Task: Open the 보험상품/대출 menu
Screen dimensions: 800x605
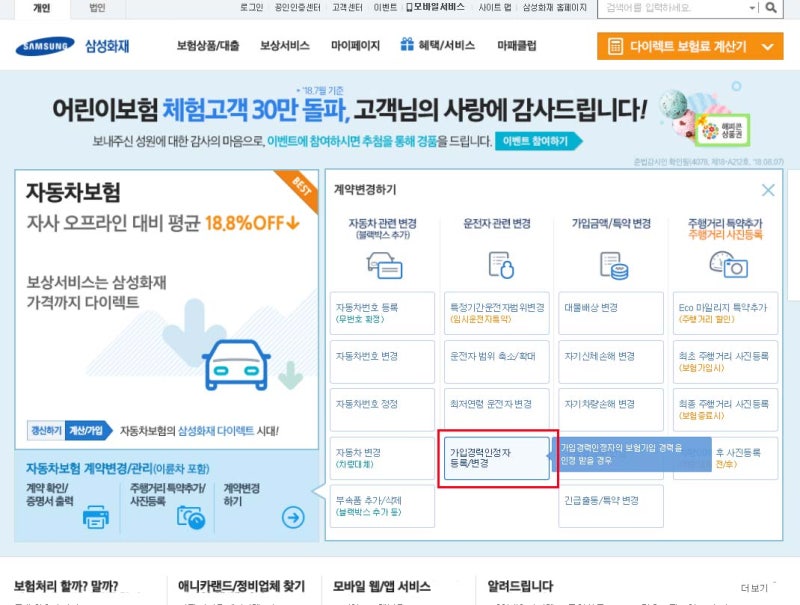Action: [x=208, y=46]
